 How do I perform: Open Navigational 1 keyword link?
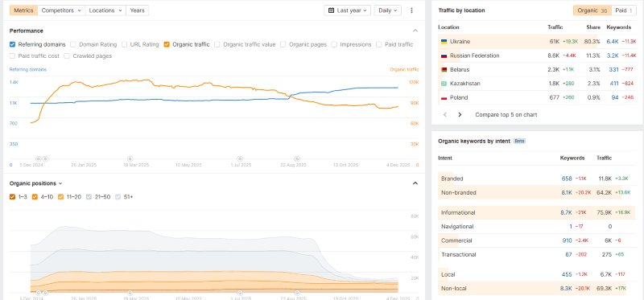pos(571,227)
